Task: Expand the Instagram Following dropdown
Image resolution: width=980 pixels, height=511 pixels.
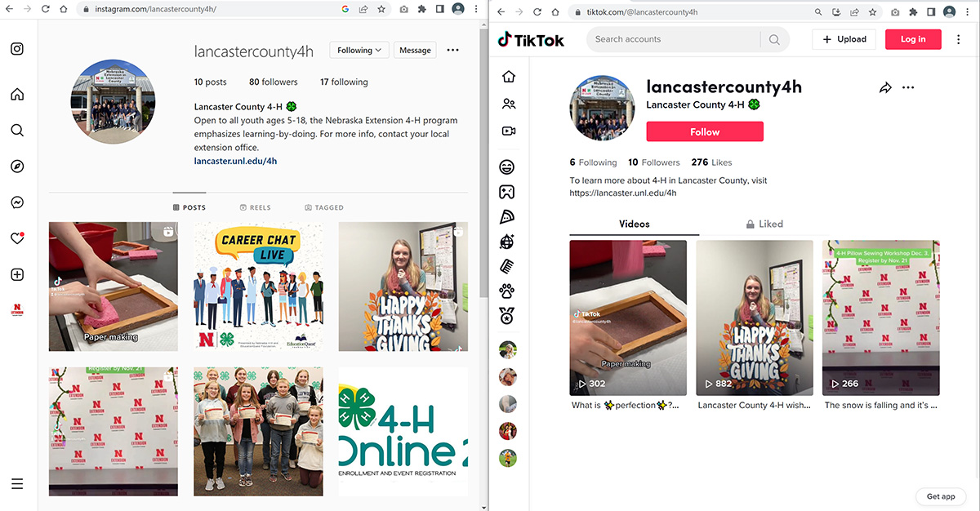Action: (359, 51)
